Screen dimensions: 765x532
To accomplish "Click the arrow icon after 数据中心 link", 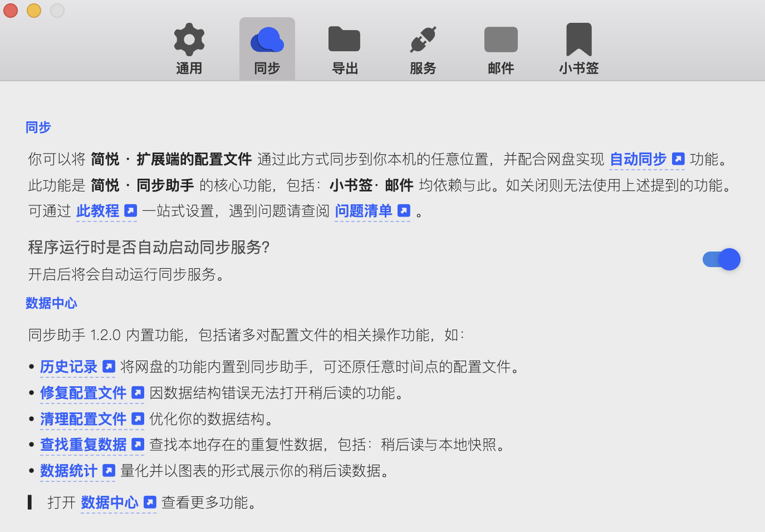I will (150, 503).
